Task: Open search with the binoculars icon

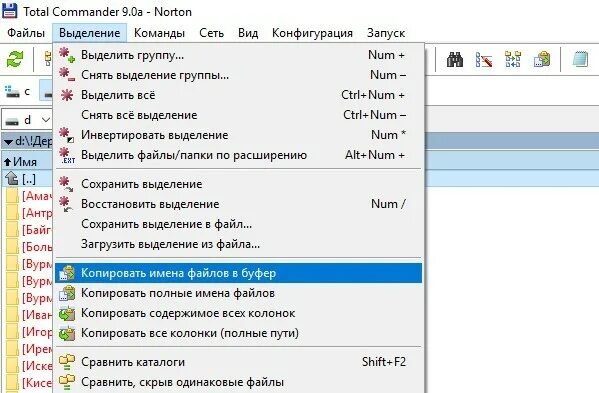Action: point(455,60)
